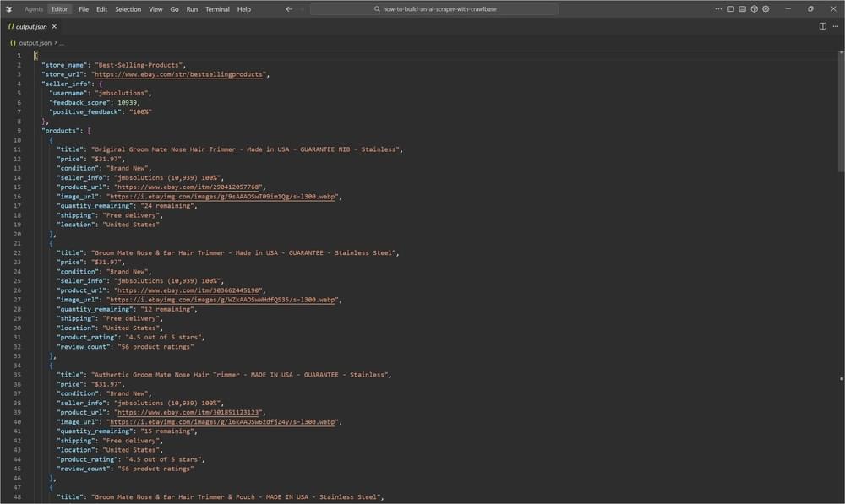The image size is (845, 504).
Task: Open the View menu
Action: pyautogui.click(x=155, y=9)
